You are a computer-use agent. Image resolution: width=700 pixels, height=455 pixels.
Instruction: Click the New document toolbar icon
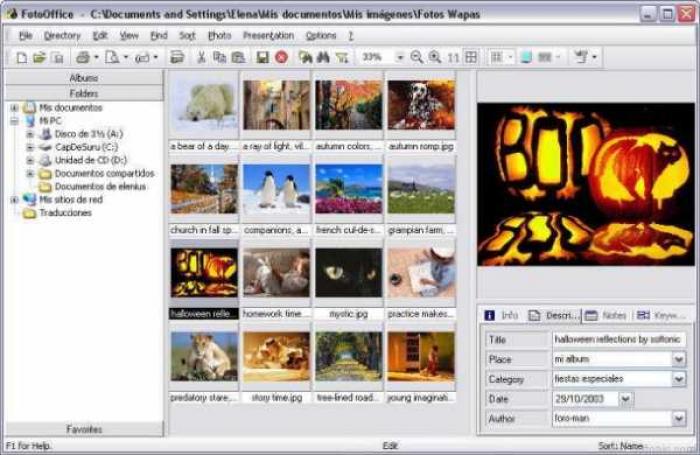tap(21, 58)
